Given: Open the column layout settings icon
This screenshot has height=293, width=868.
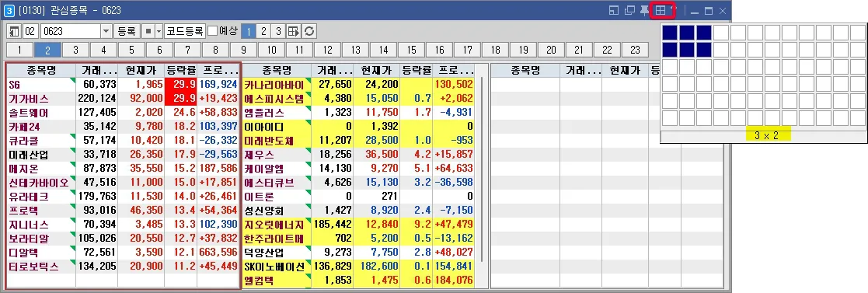Looking at the screenshot, I should [x=294, y=31].
